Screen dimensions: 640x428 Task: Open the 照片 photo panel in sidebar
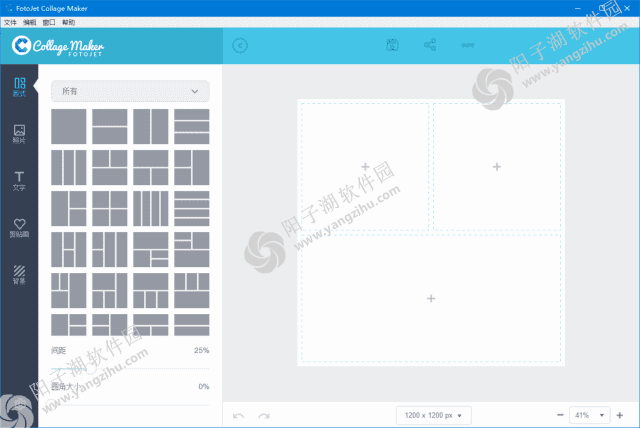[x=19, y=134]
